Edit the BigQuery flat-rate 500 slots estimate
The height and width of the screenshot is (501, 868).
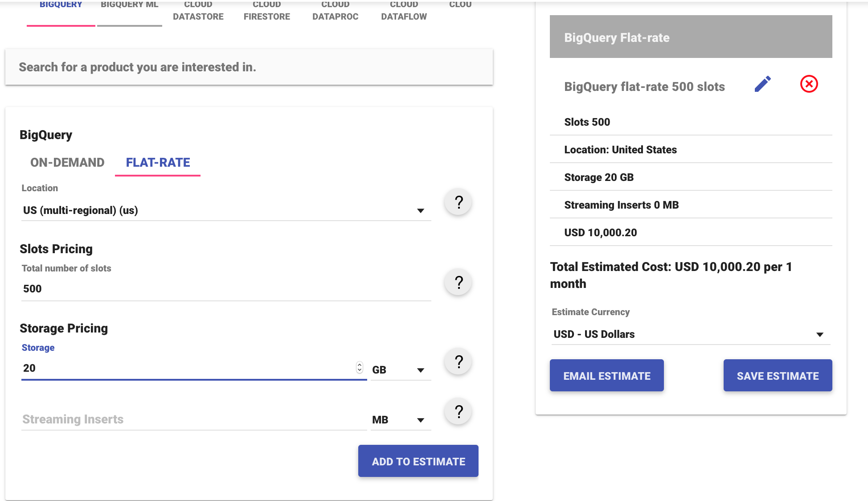762,84
